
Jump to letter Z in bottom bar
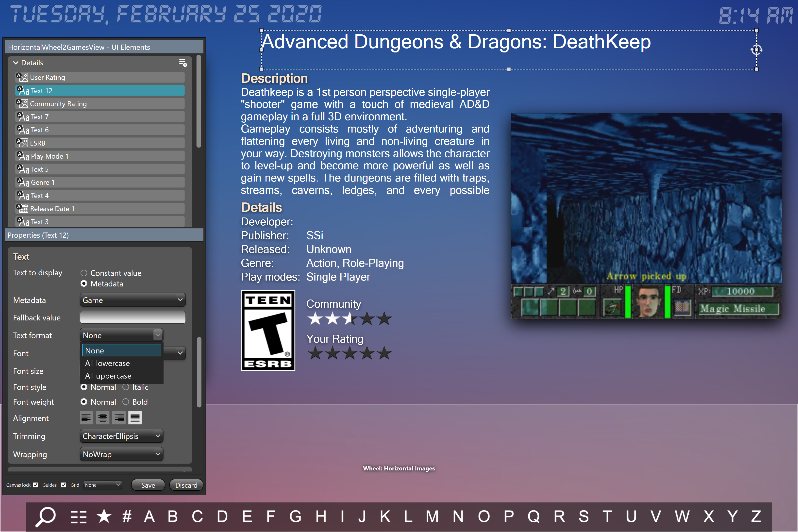tap(756, 516)
